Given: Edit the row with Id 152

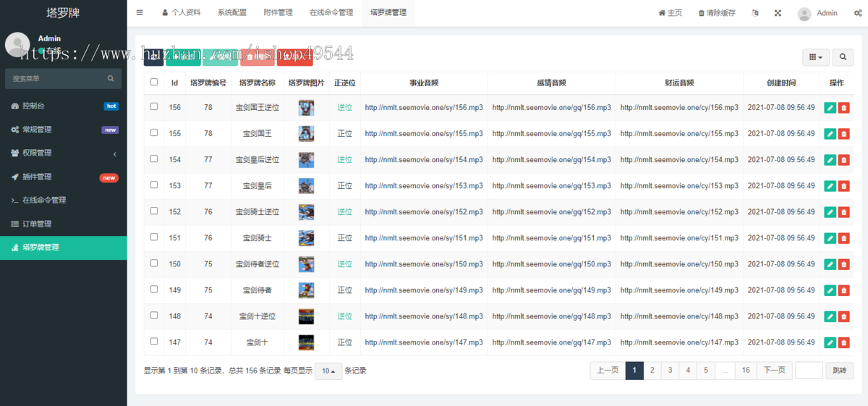Looking at the screenshot, I should 830,212.
